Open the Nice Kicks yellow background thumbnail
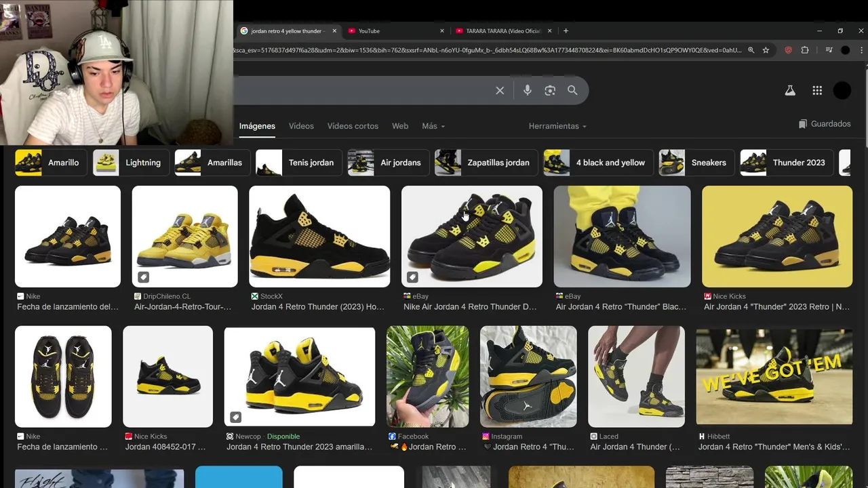868x488 pixels. tap(777, 237)
